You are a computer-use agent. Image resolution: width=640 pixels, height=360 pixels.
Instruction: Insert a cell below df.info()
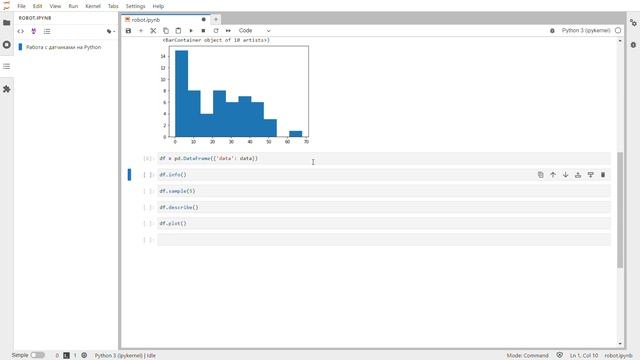[x=591, y=175]
